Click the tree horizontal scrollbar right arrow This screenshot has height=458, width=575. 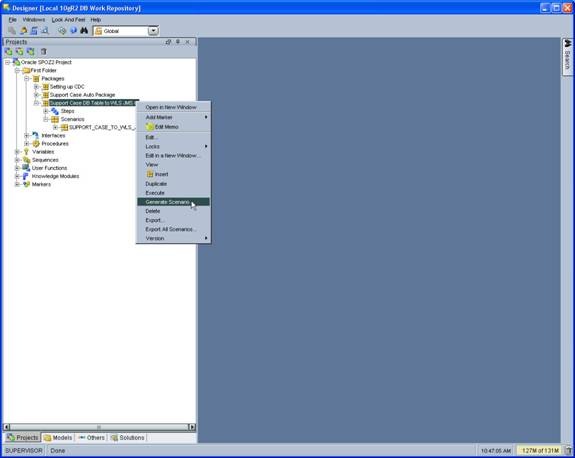tap(192, 427)
